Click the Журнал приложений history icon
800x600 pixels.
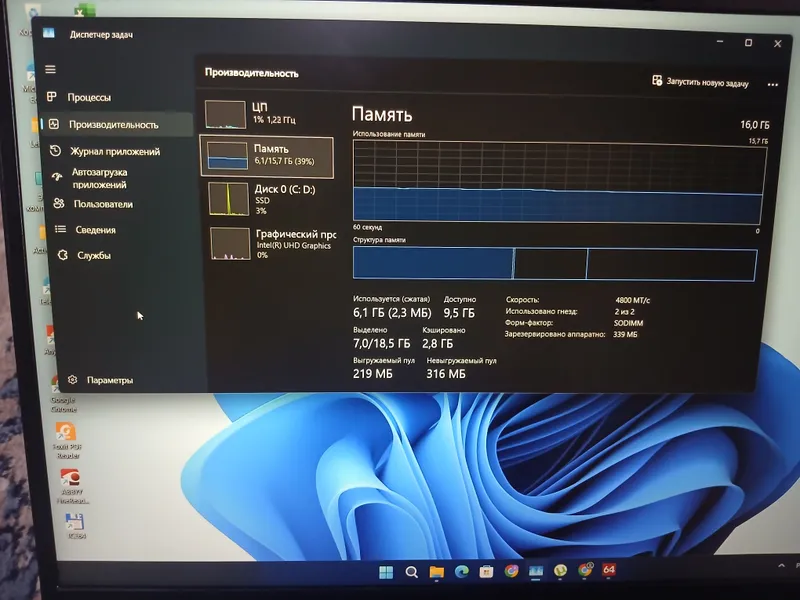point(55,151)
